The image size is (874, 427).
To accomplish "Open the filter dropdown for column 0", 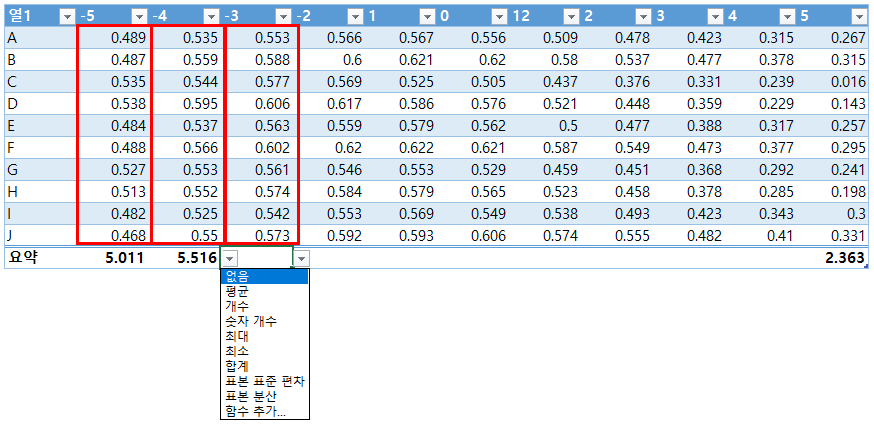I will (x=499, y=17).
